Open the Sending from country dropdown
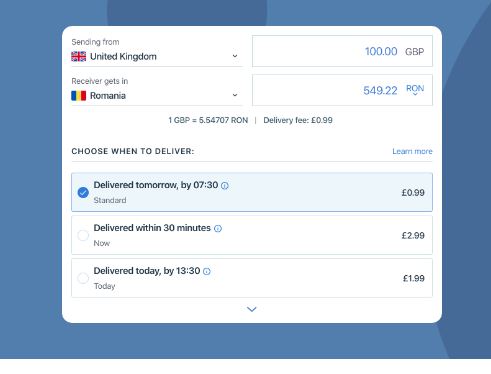This screenshot has width=491, height=374. (x=157, y=56)
